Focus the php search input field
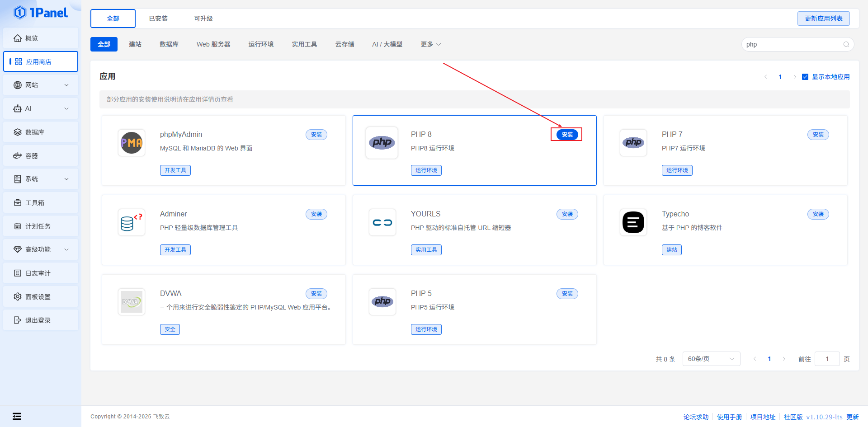 (x=797, y=44)
